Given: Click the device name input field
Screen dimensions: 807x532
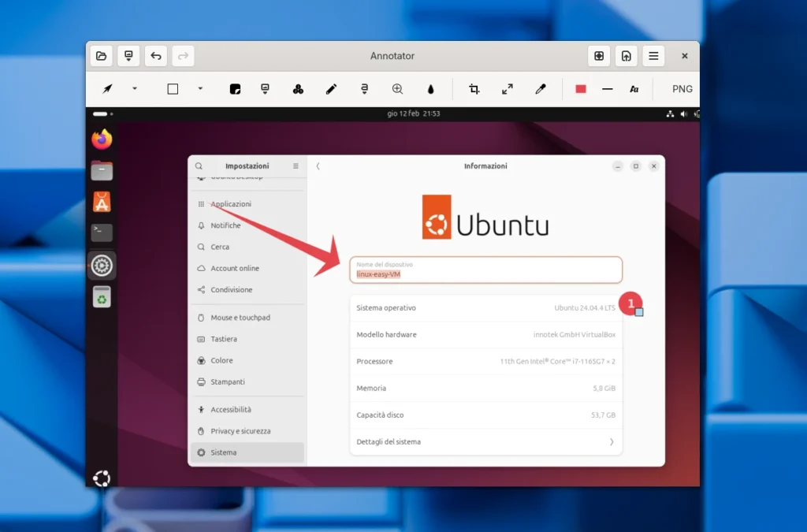Looking at the screenshot, I should 485,272.
